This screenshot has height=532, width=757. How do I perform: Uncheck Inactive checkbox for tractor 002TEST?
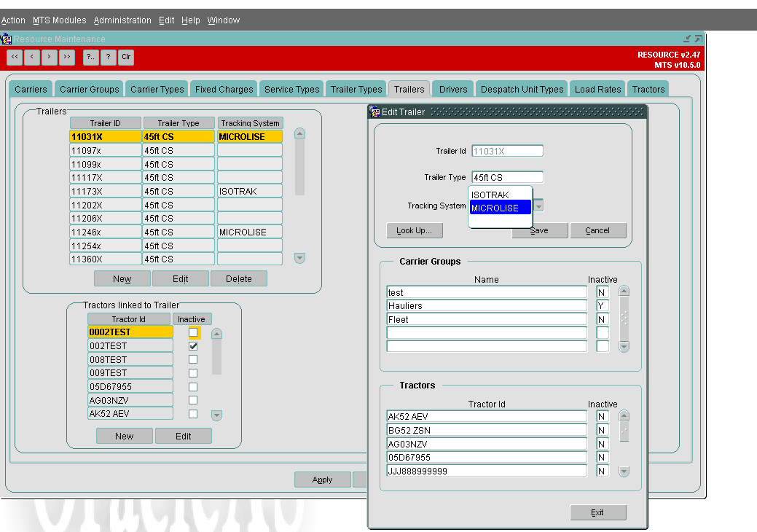click(193, 346)
